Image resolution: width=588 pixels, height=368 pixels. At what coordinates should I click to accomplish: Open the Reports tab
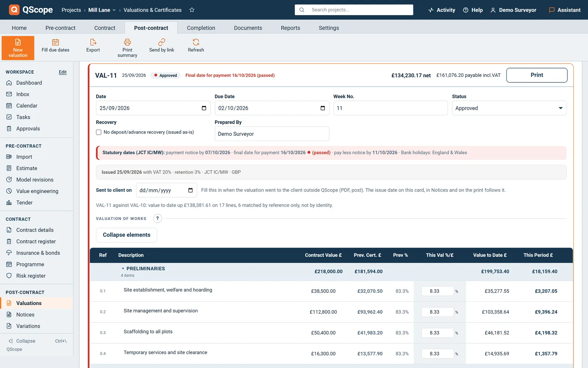[x=290, y=28]
